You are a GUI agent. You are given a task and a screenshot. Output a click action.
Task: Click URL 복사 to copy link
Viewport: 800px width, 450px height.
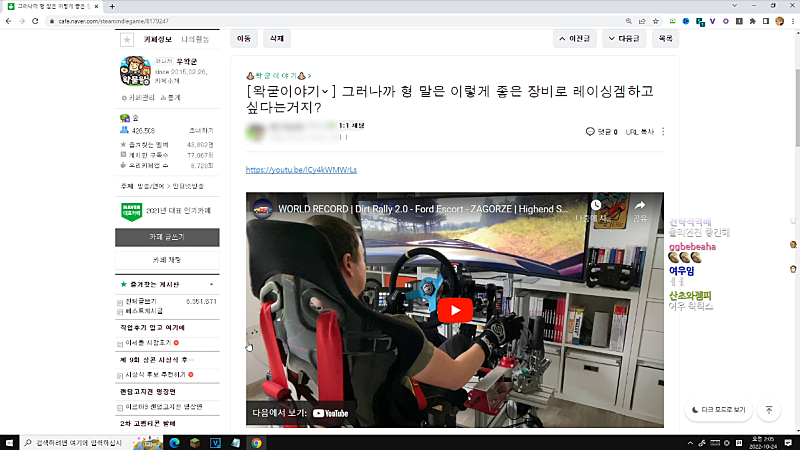coord(640,132)
